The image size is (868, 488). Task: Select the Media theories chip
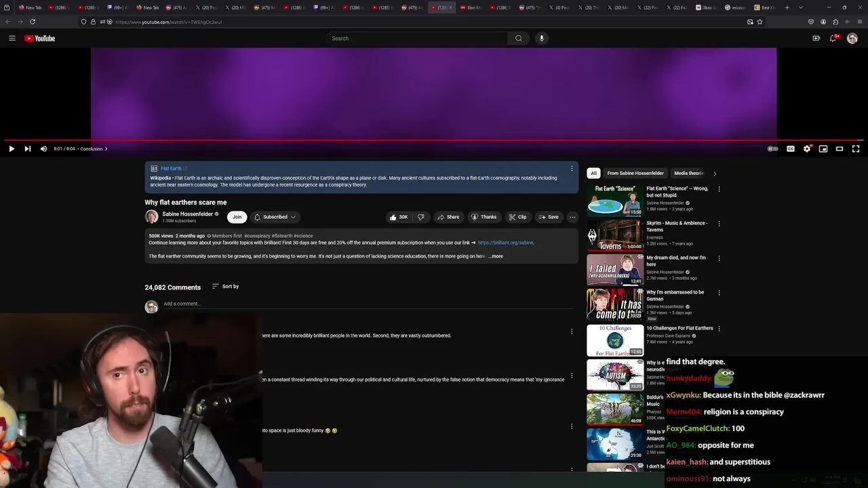[688, 174]
